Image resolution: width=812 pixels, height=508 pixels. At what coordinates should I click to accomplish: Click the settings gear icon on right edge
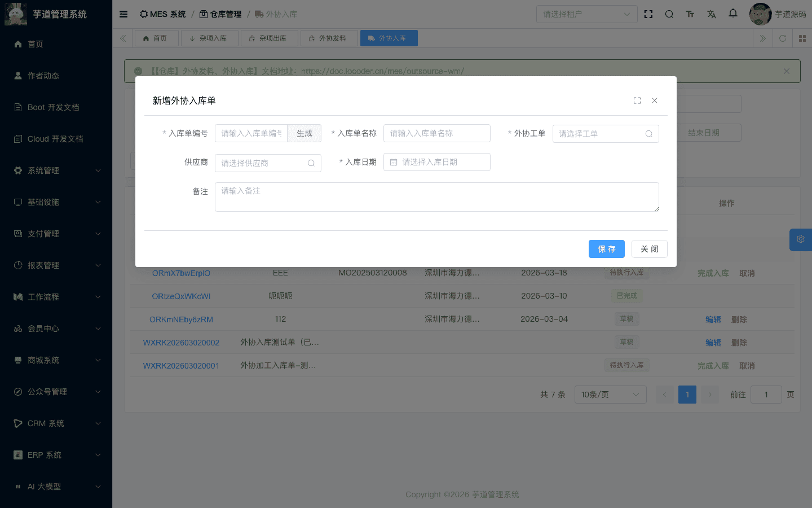coord(801,239)
